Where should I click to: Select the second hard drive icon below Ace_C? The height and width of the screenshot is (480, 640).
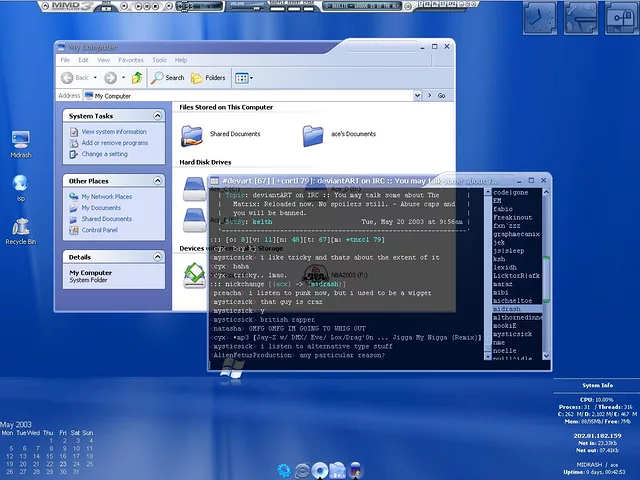194,220
